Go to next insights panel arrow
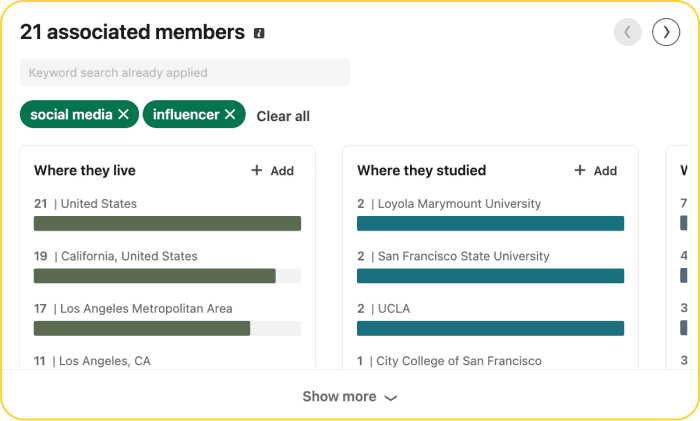Image resolution: width=700 pixels, height=421 pixels. tap(666, 32)
